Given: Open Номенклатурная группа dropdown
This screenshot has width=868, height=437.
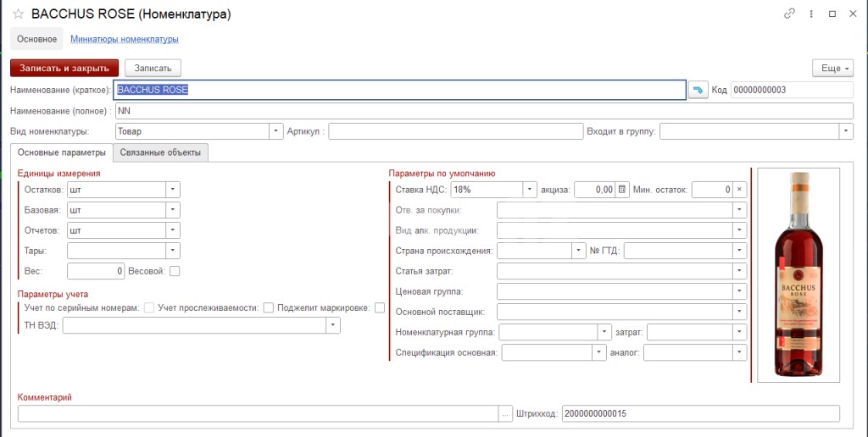Looking at the screenshot, I should [604, 332].
